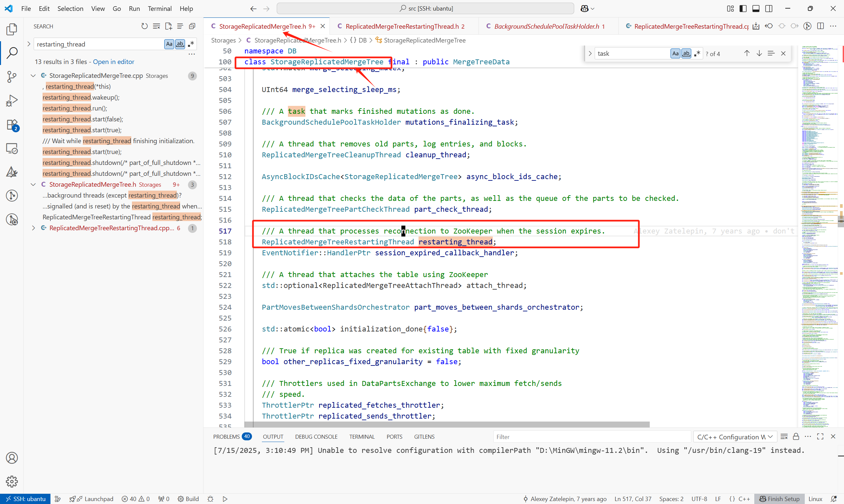Screen dimensions: 844x504
Task: Toggle primary side bar visibility
Action: coord(743,9)
